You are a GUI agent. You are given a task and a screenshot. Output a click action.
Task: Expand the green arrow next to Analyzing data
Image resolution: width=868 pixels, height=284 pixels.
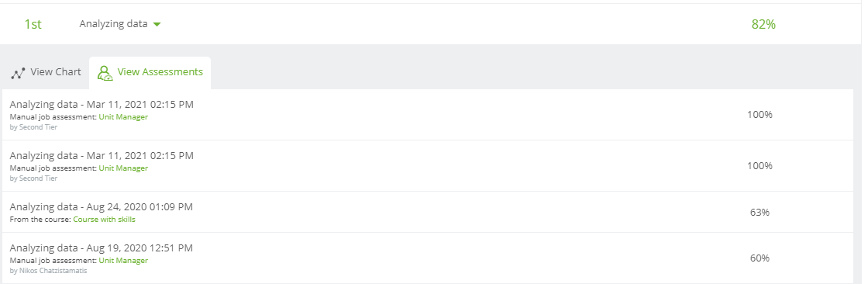point(157,24)
